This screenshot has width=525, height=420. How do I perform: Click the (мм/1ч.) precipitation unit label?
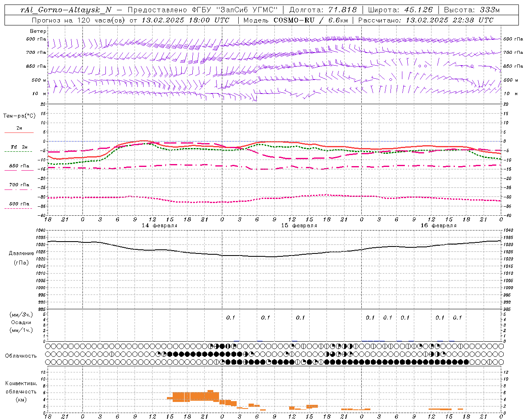21,330
